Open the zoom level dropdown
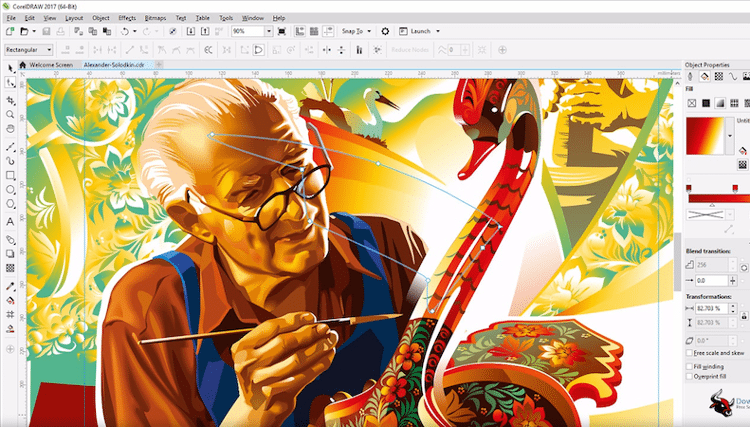750x427 pixels. tap(268, 31)
